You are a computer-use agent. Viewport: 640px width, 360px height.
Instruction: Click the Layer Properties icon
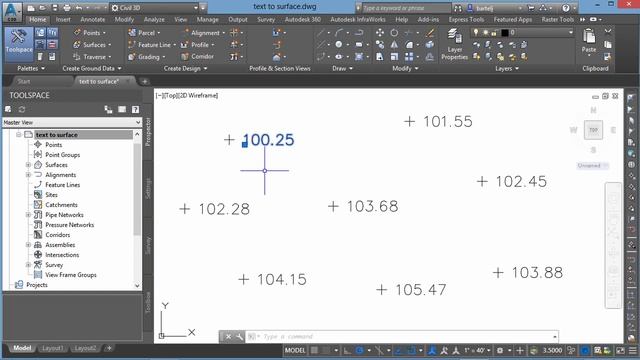(x=454, y=36)
